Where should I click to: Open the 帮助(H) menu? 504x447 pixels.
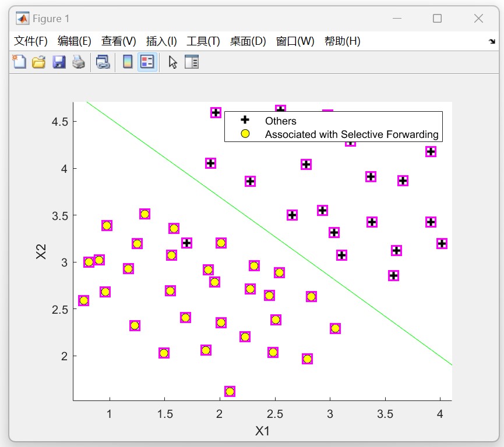[x=343, y=41]
